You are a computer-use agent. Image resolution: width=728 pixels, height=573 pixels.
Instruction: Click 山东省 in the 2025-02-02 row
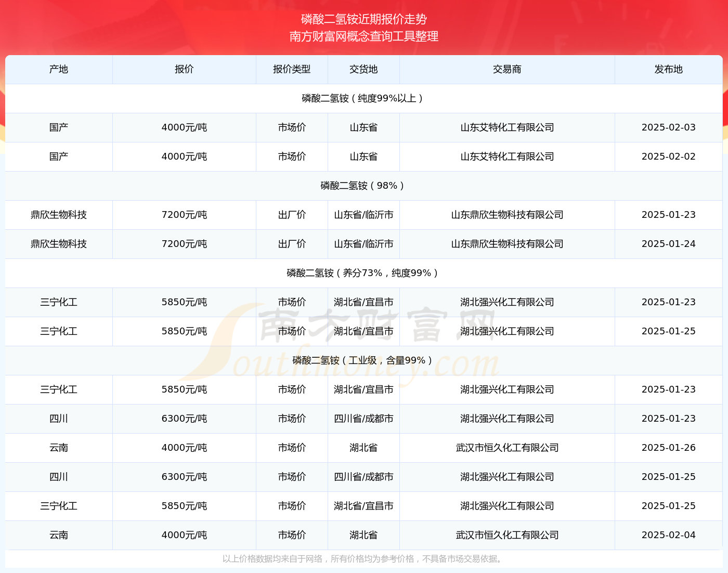pos(363,157)
